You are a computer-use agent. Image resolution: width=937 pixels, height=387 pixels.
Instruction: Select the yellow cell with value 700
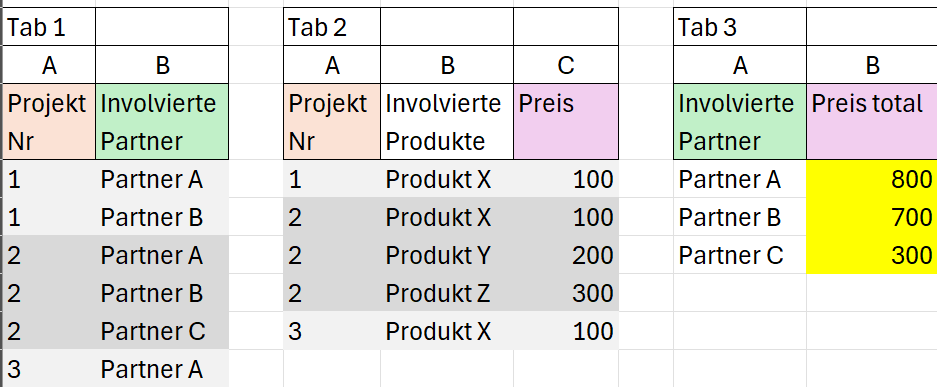[872, 217]
